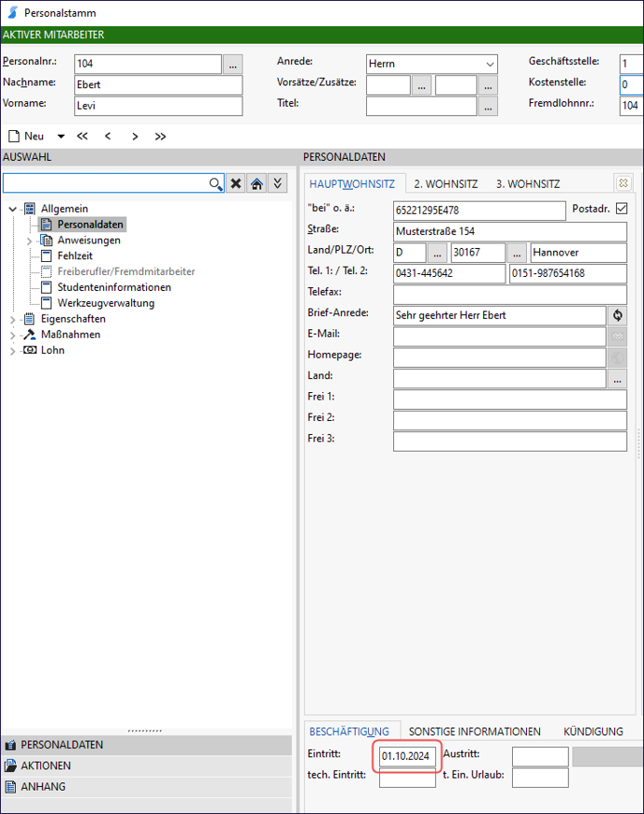Expand the Lohn tree node

pyautogui.click(x=12, y=351)
